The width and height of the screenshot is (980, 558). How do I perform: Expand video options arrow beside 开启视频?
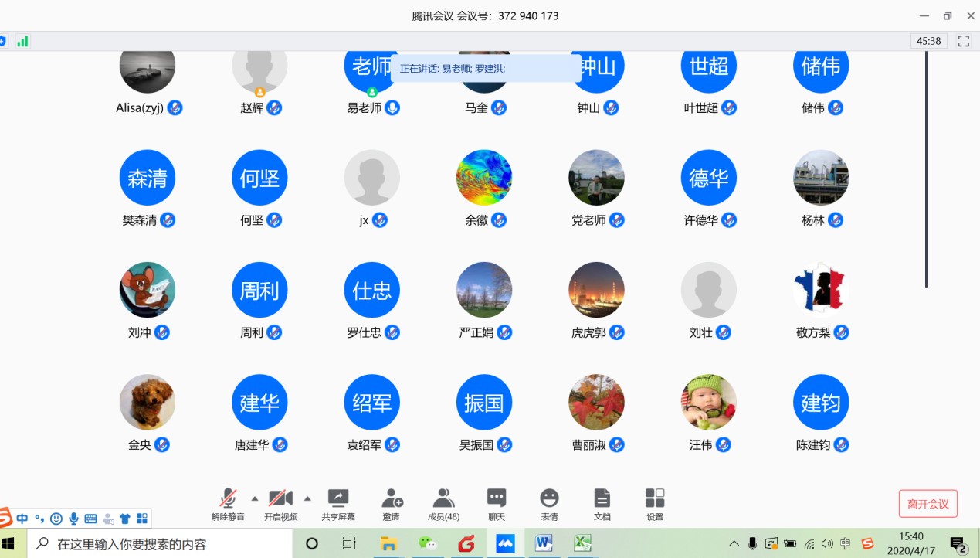pos(307,498)
